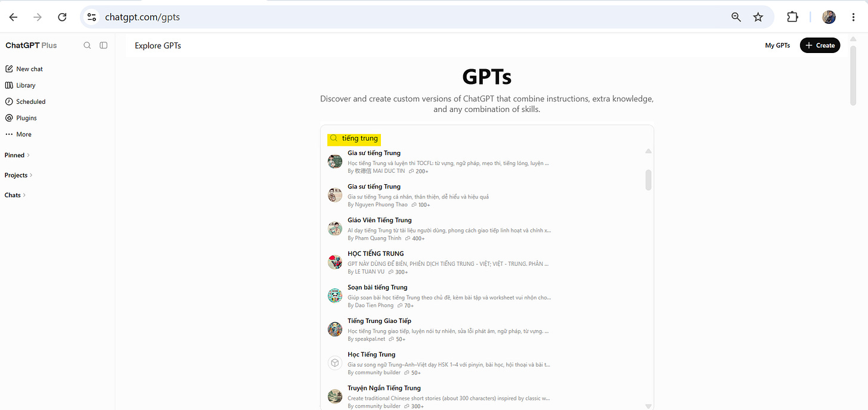Expand the Projects section
The image size is (868, 410).
click(18, 175)
